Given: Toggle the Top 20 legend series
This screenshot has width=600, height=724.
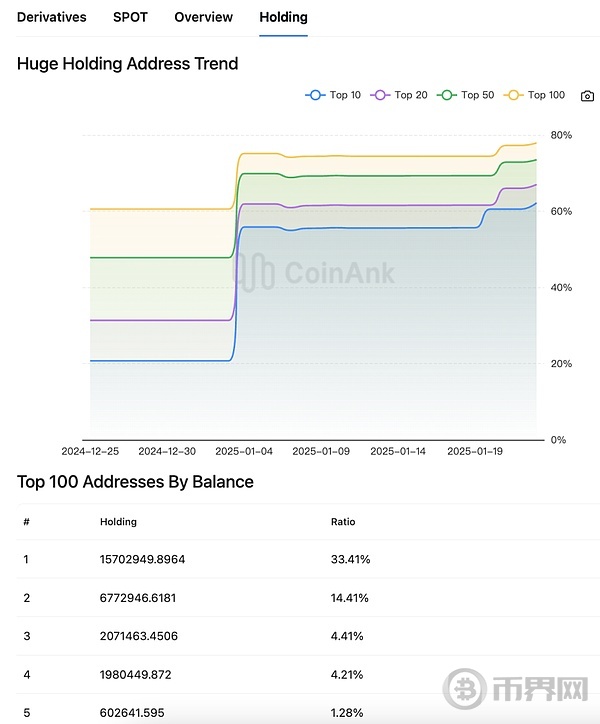Looking at the screenshot, I should (x=400, y=95).
